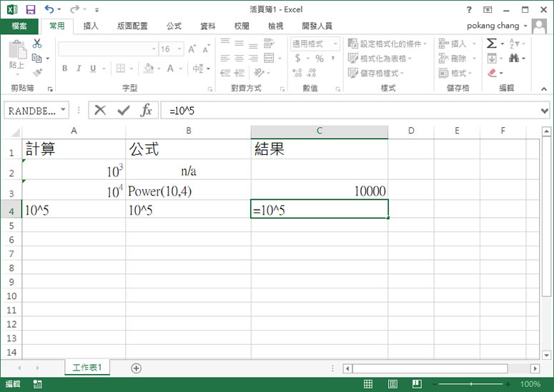Image resolution: width=554 pixels, height=392 pixels.
Task: Toggle Bold formatting
Action: coord(64,69)
